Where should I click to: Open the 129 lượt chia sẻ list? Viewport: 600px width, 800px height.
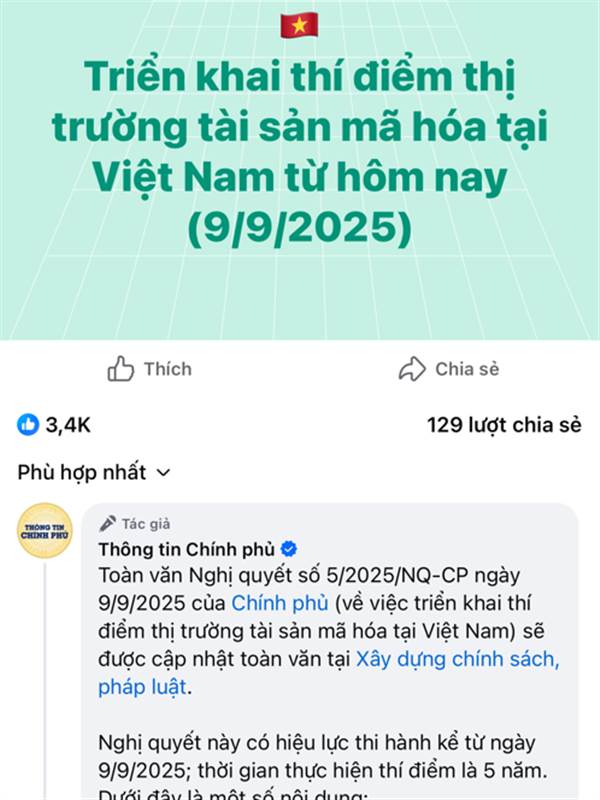click(504, 425)
